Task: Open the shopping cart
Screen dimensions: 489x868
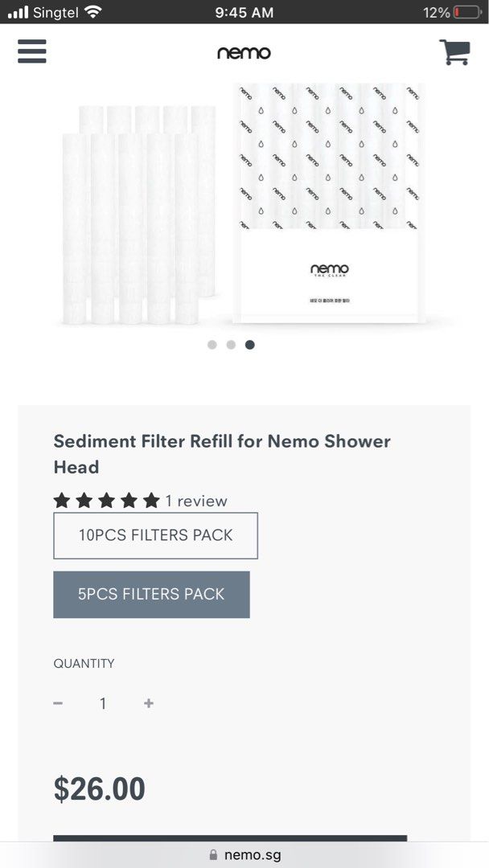Action: click(455, 51)
